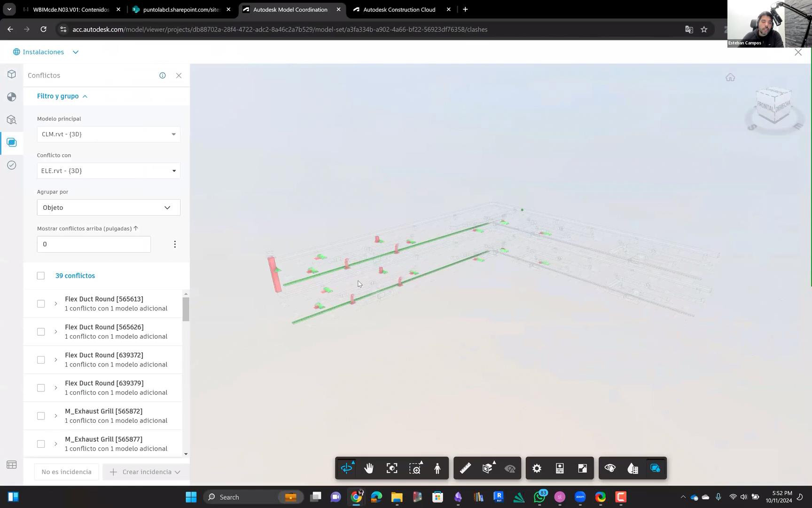Check the Flex Duct Round [565613] checkbox
The height and width of the screenshot is (508, 812).
[x=41, y=304]
